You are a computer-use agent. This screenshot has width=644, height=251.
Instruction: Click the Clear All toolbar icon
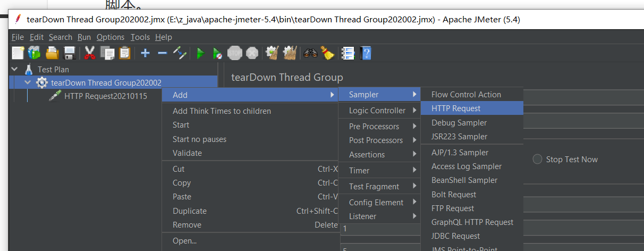tap(290, 53)
